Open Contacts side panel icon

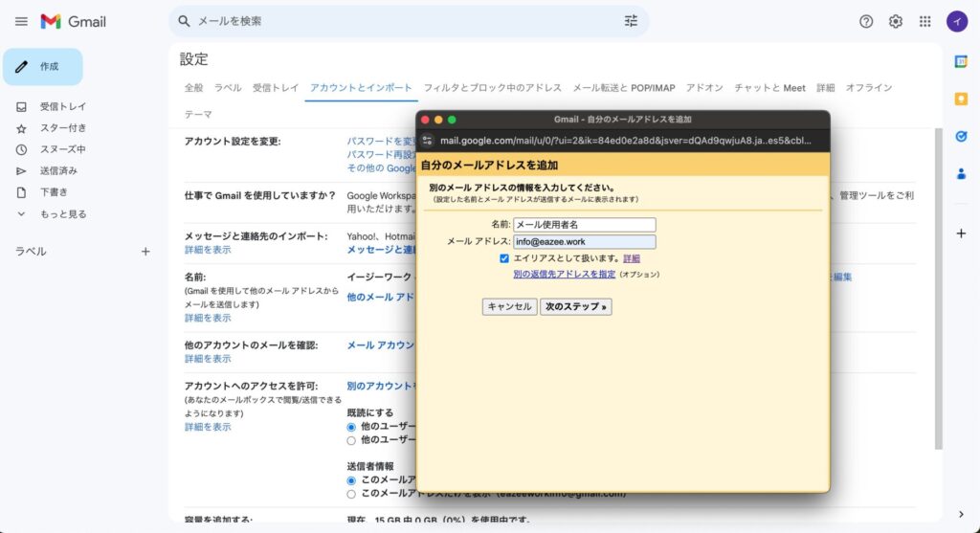(961, 174)
